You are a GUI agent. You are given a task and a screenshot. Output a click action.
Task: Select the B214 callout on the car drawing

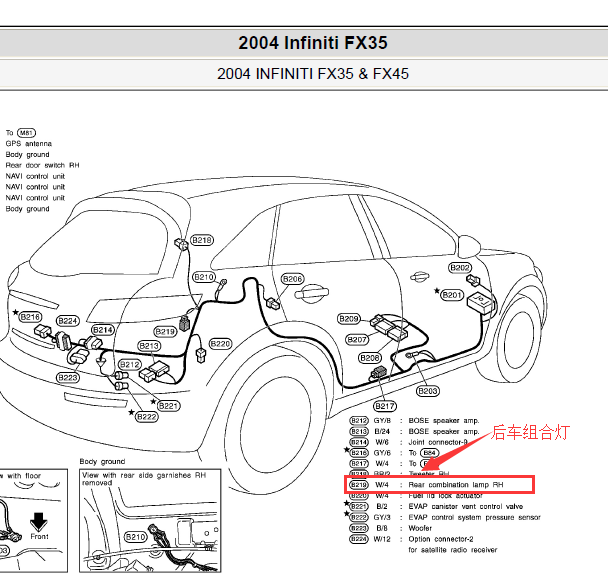point(103,330)
